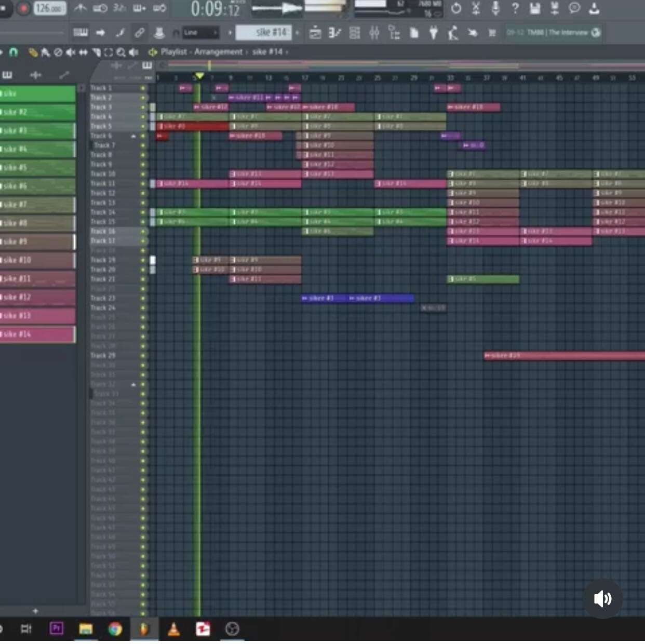Image resolution: width=645 pixels, height=644 pixels.
Task: Mute Track 1 with its green dot
Action: coord(143,88)
